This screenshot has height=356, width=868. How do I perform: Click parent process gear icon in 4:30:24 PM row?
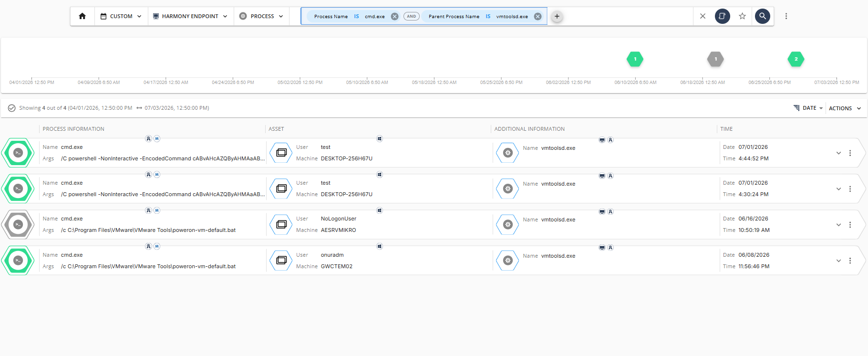tap(508, 188)
